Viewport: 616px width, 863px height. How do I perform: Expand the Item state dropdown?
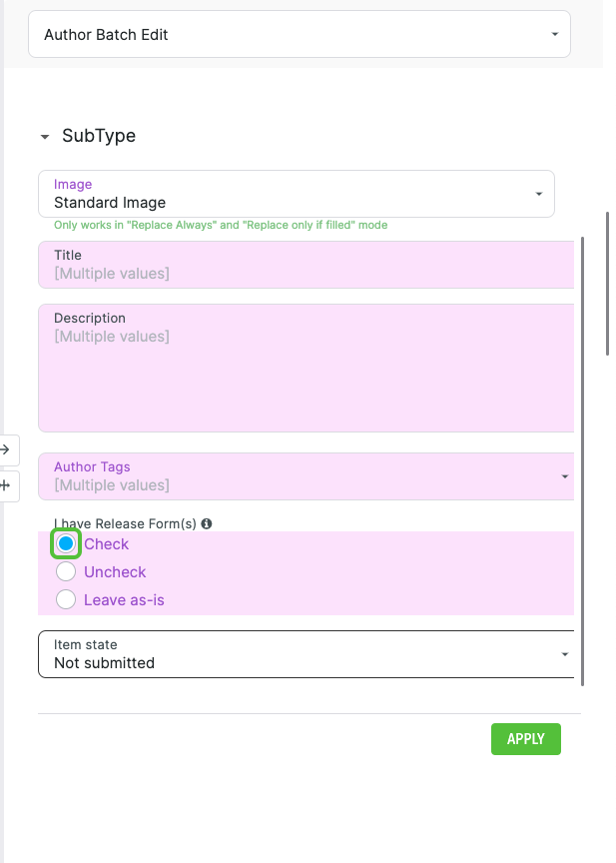pyautogui.click(x=306, y=654)
